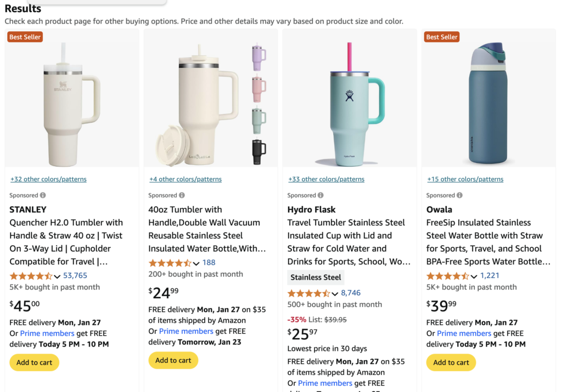Click the Sponsored info icon for 40oz Tumbler
This screenshot has height=392, width=562.
182,195
